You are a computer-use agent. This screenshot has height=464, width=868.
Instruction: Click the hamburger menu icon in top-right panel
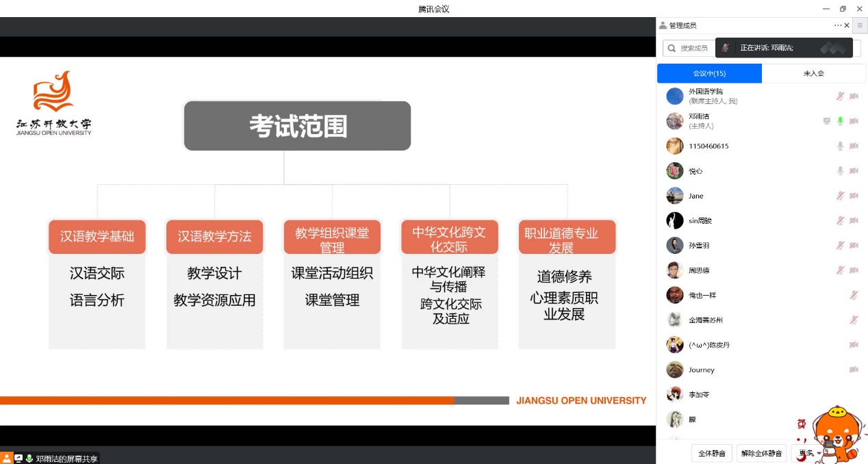pyautogui.click(x=860, y=25)
